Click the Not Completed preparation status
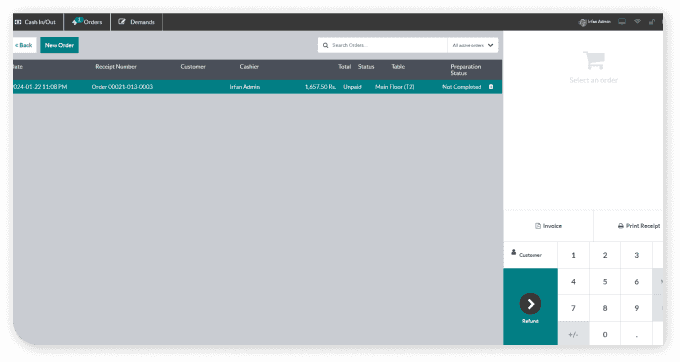 coord(461,87)
